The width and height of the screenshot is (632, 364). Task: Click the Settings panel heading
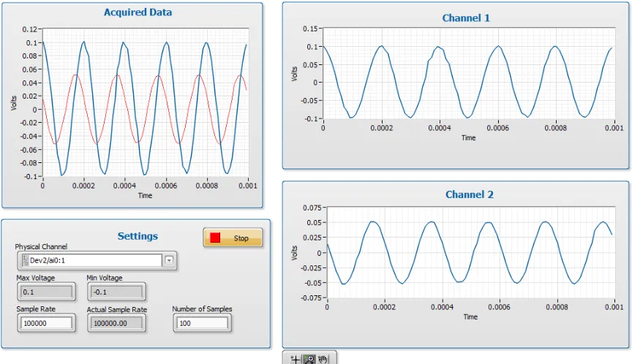(138, 236)
